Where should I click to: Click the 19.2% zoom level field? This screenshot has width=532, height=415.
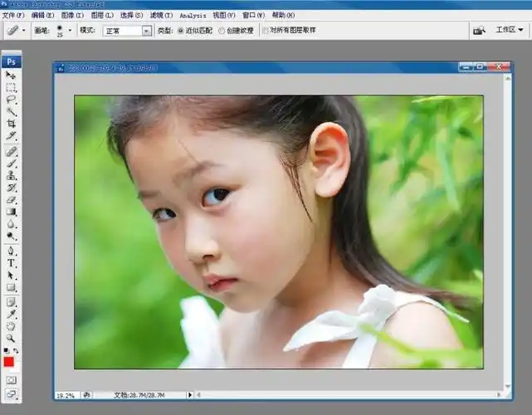tap(66, 394)
